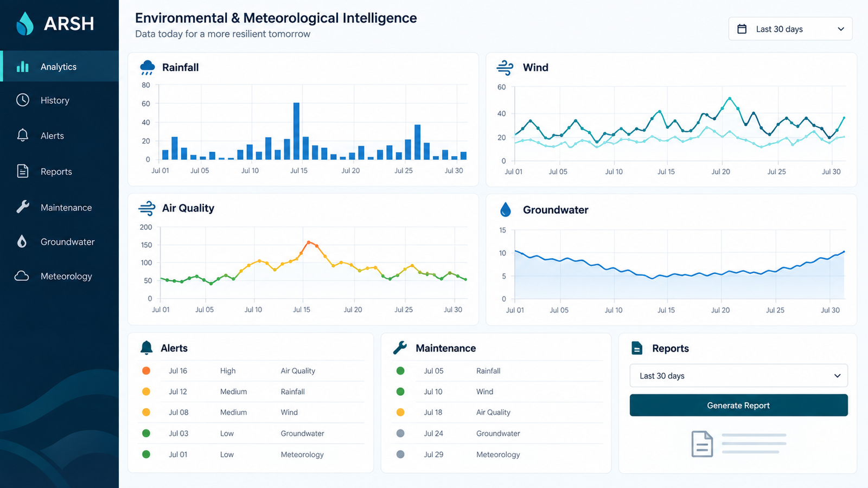Click the Groundwater droplet icon in sidebar
This screenshot has width=868, height=488.
[22, 241]
